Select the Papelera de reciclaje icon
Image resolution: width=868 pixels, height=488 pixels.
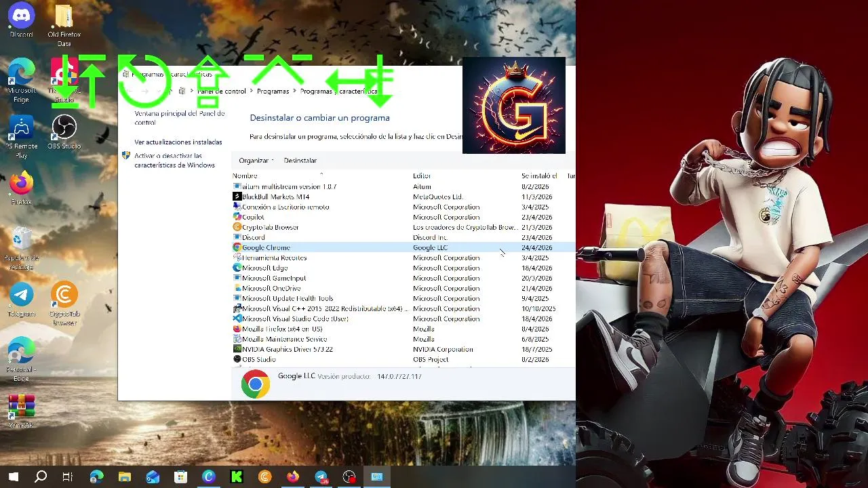tap(21, 248)
